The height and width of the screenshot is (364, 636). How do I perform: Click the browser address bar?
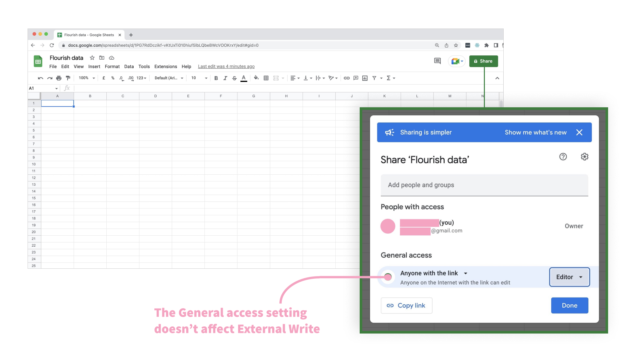(x=246, y=45)
